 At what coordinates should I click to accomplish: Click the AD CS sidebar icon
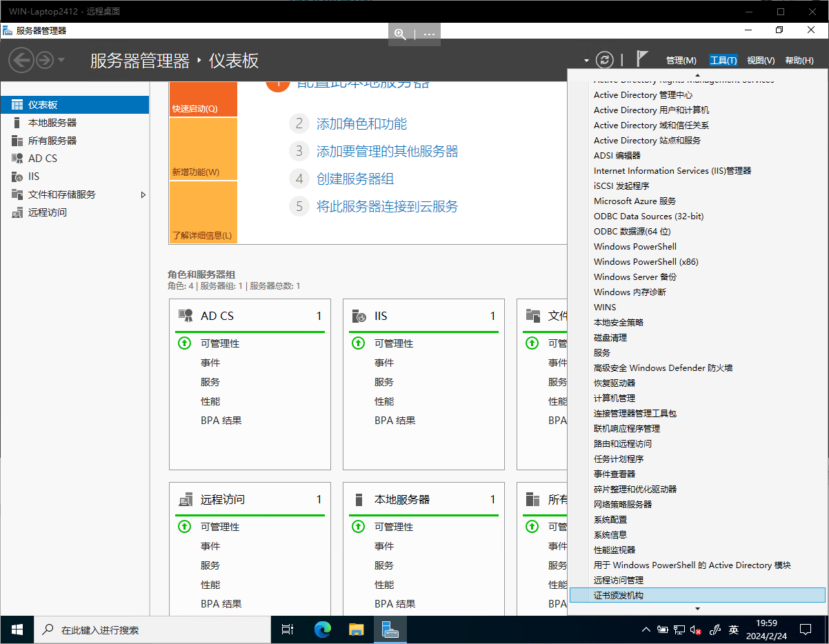[17, 159]
